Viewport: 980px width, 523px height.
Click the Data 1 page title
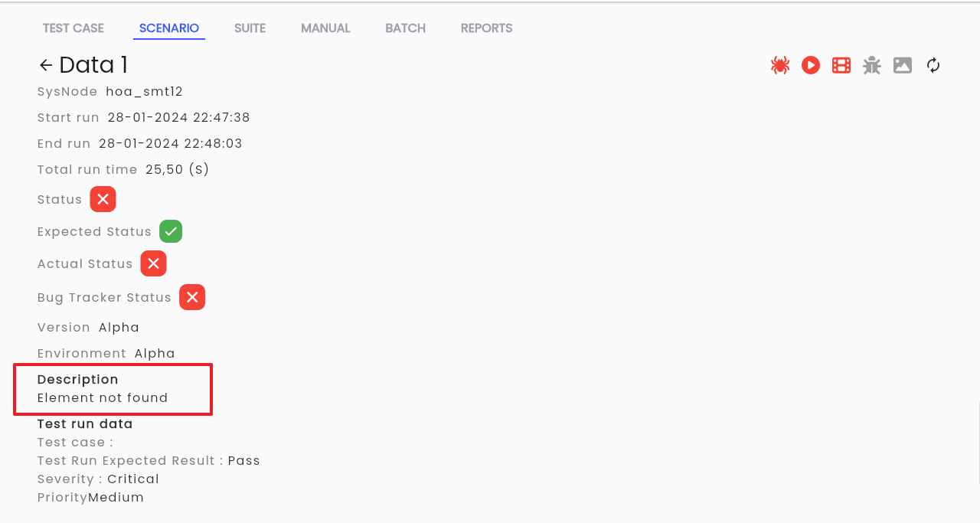click(94, 65)
